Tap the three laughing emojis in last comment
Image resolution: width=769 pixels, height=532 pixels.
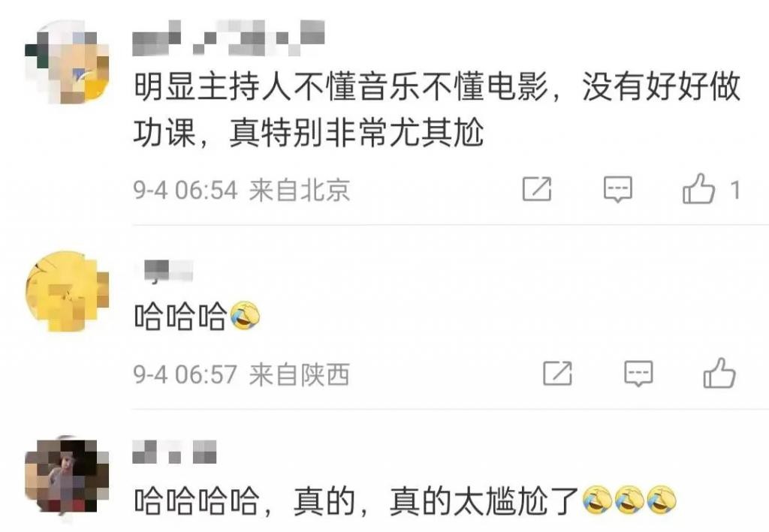(x=630, y=500)
